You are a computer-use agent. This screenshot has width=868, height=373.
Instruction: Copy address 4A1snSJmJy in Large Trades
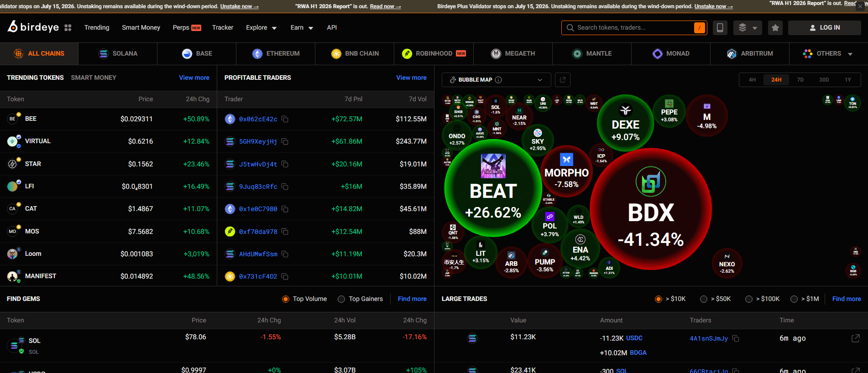click(736, 338)
